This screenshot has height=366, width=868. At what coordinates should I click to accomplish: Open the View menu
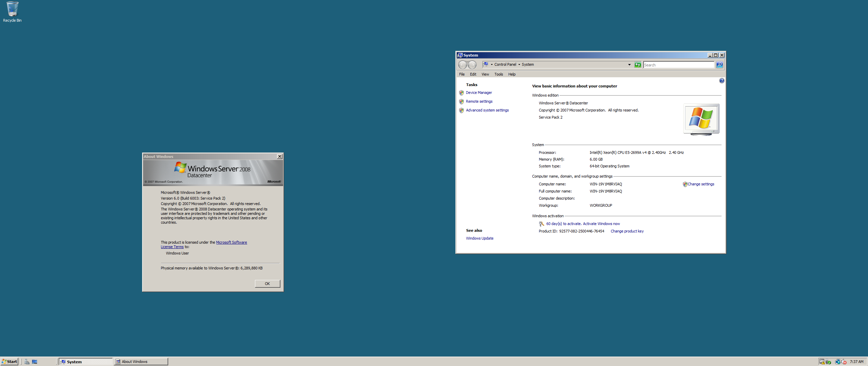pos(485,74)
